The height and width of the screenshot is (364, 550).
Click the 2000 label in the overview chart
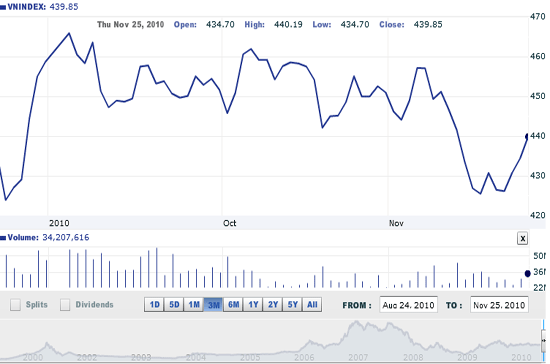pos(33,357)
